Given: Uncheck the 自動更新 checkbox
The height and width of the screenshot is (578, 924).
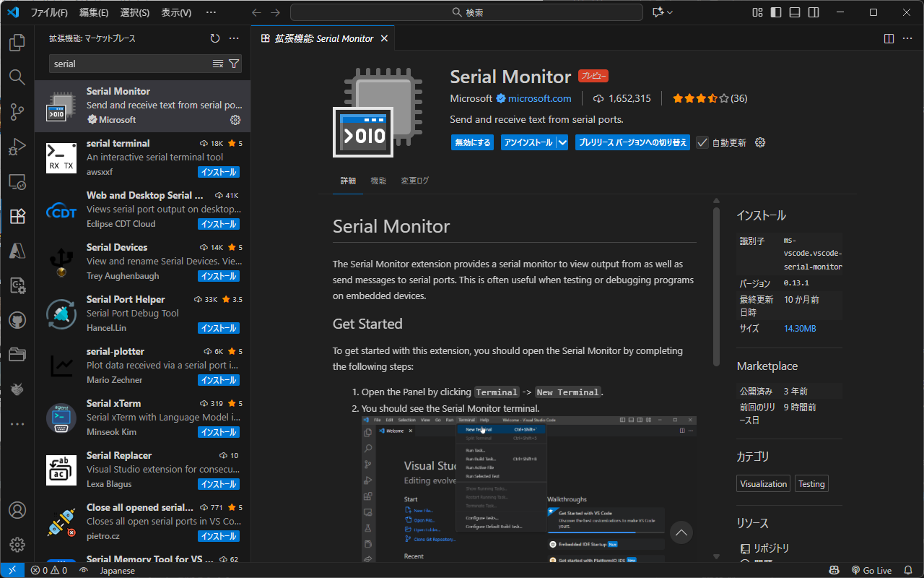Looking at the screenshot, I should [702, 142].
